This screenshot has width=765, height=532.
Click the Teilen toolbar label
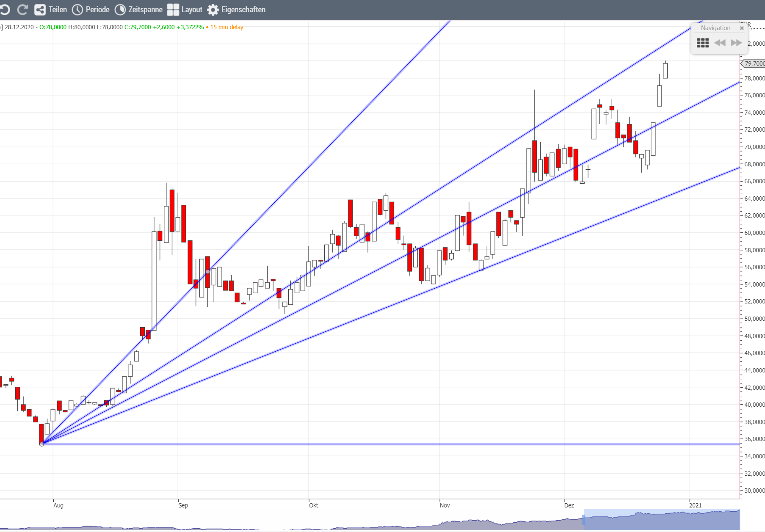(58, 10)
